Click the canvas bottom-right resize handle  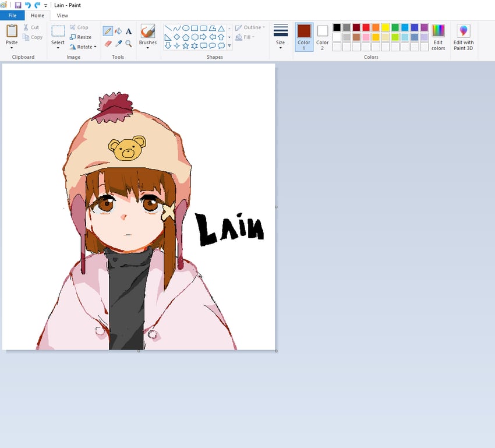point(276,351)
